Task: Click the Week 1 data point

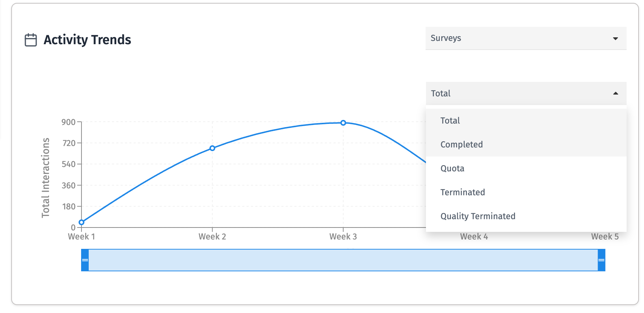Action: [81, 222]
